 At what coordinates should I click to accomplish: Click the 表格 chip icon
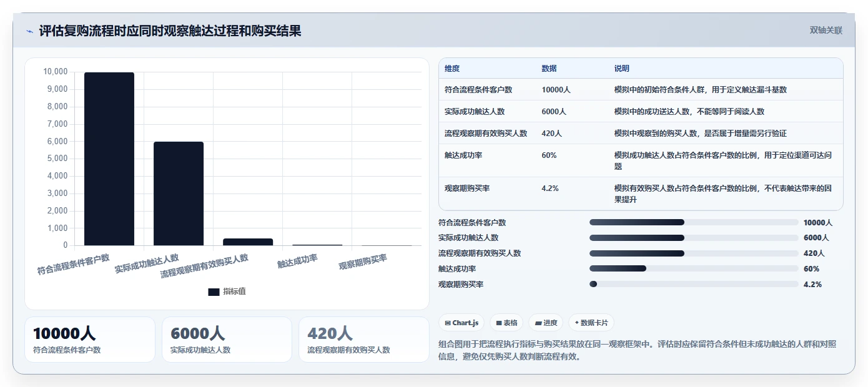click(x=498, y=323)
